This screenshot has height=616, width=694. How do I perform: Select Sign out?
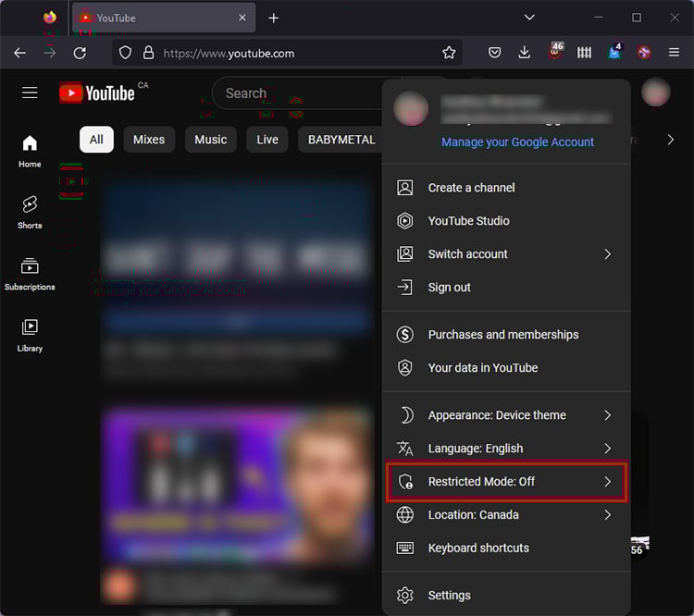click(x=506, y=288)
